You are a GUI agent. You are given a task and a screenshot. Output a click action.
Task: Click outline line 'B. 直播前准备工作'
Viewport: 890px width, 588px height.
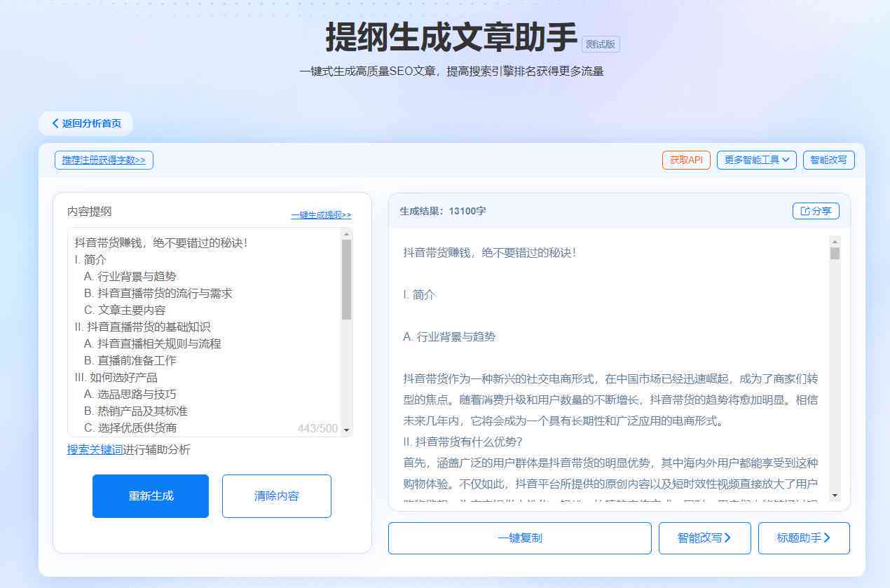pyautogui.click(x=130, y=360)
